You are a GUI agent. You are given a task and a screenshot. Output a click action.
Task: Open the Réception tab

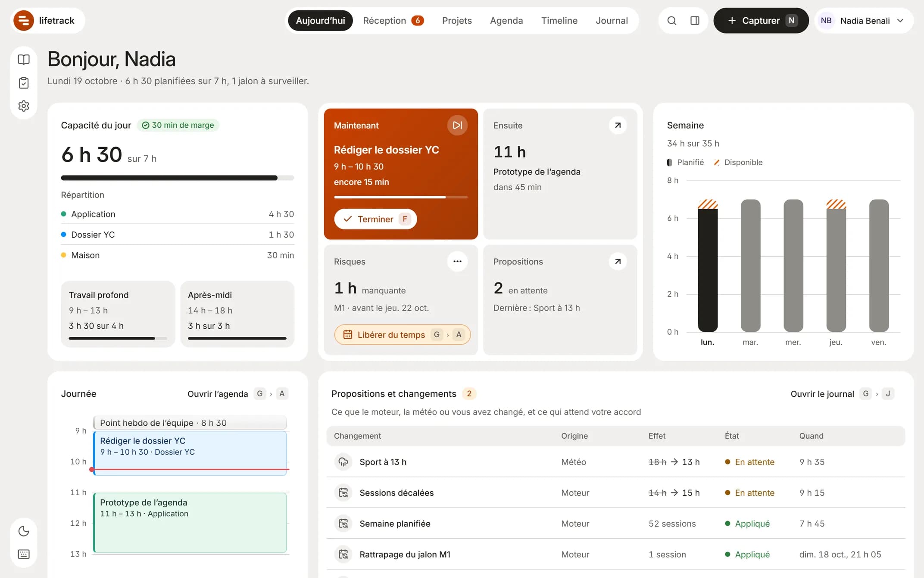pos(393,20)
